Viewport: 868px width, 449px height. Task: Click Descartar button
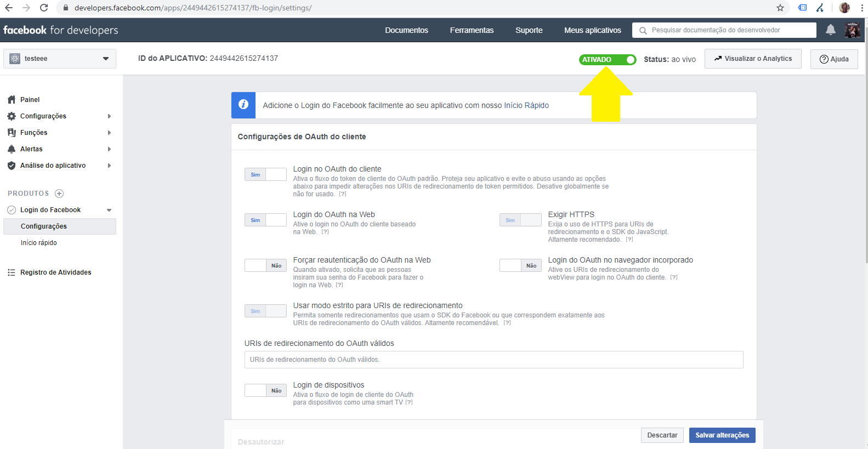pos(662,435)
